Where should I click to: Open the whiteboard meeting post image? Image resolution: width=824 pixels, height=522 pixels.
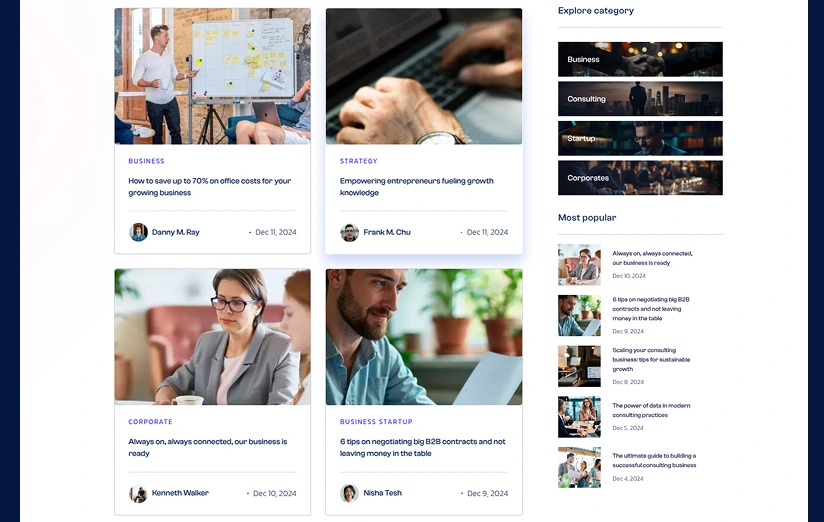click(x=212, y=76)
